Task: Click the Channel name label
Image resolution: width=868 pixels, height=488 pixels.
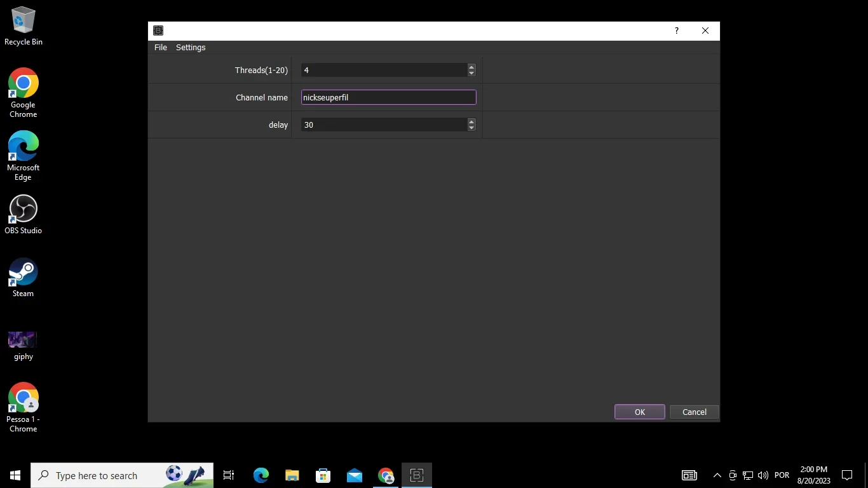Action: (262, 97)
